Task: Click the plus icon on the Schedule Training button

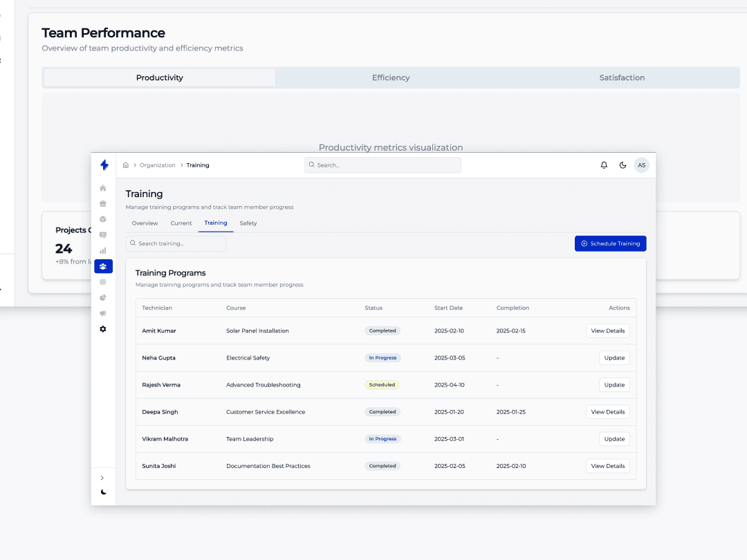Action: coord(584,243)
